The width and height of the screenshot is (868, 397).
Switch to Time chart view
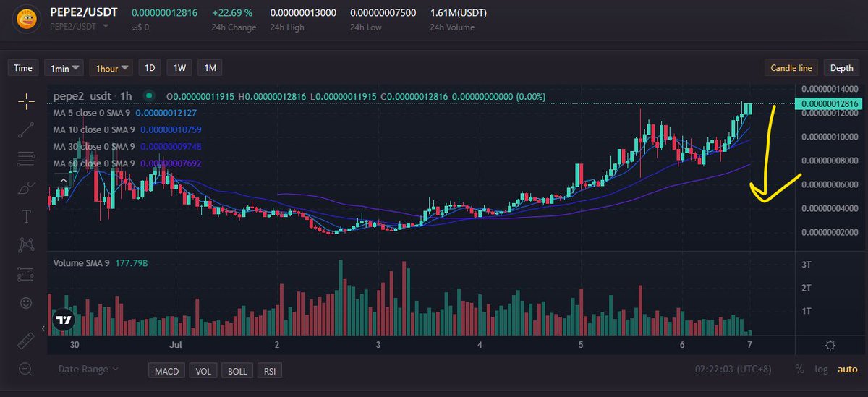[x=23, y=68]
